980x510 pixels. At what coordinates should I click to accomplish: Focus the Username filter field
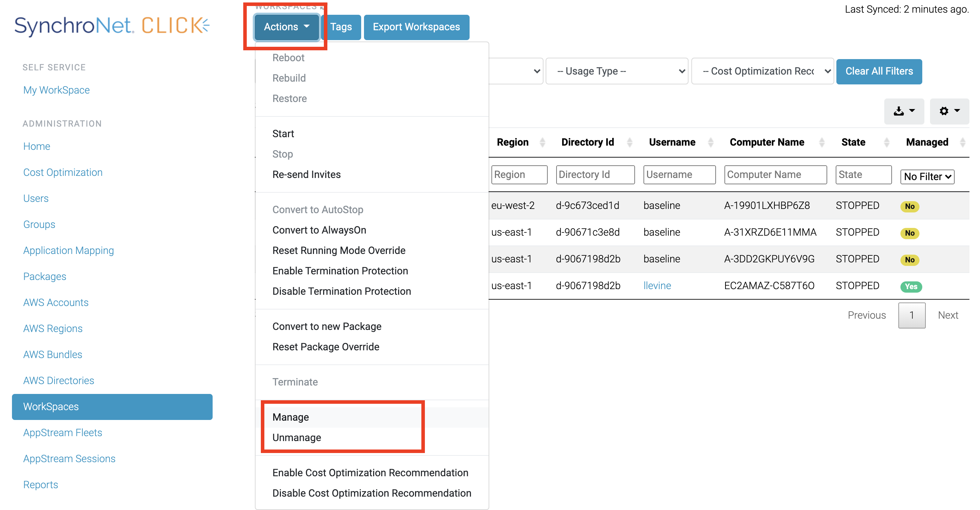(x=679, y=174)
